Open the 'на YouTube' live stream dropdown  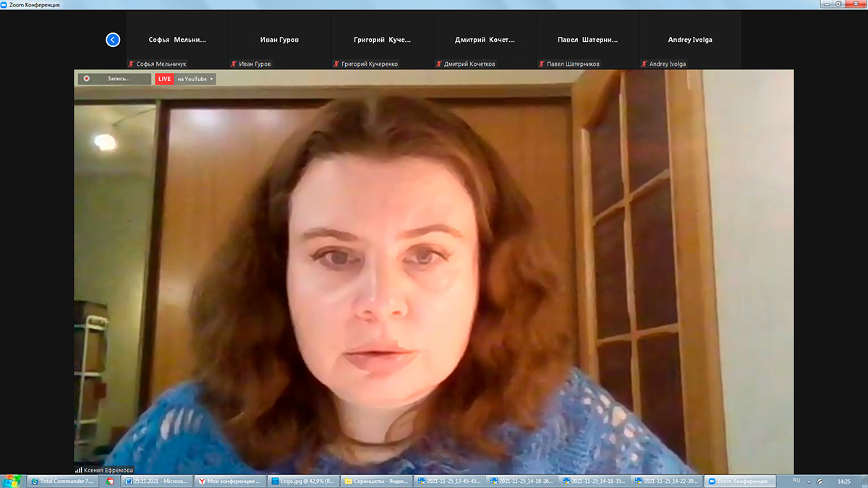[195, 79]
